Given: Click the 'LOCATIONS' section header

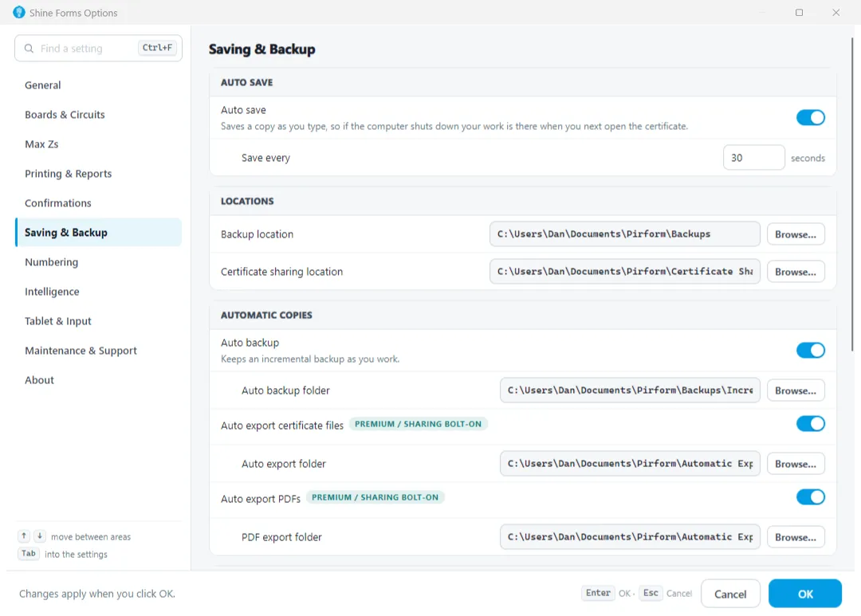Looking at the screenshot, I should (x=247, y=201).
